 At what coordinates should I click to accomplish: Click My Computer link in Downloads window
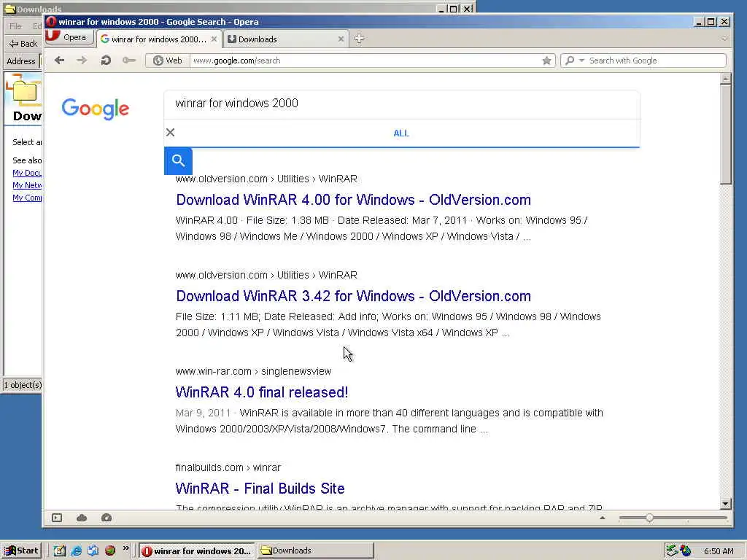click(27, 198)
